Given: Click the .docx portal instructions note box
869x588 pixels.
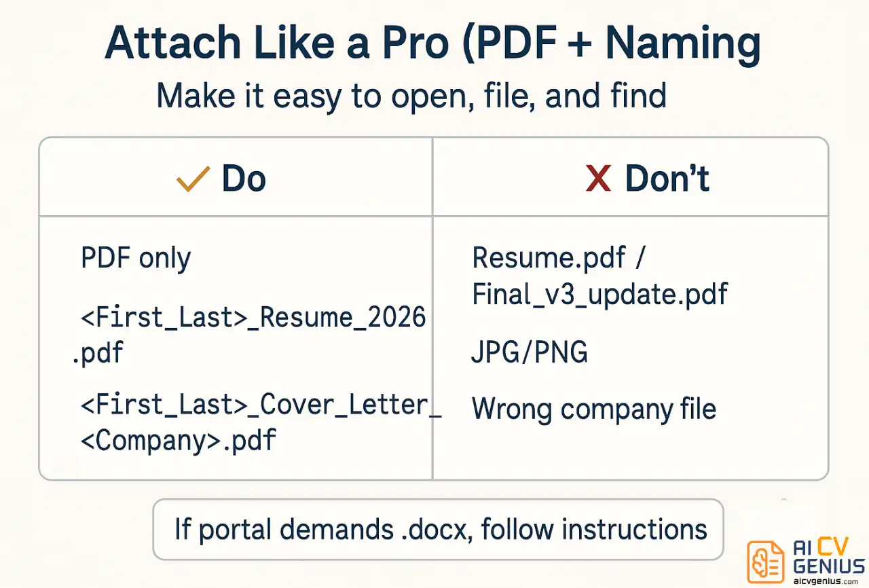Looking at the screenshot, I should (438, 530).
